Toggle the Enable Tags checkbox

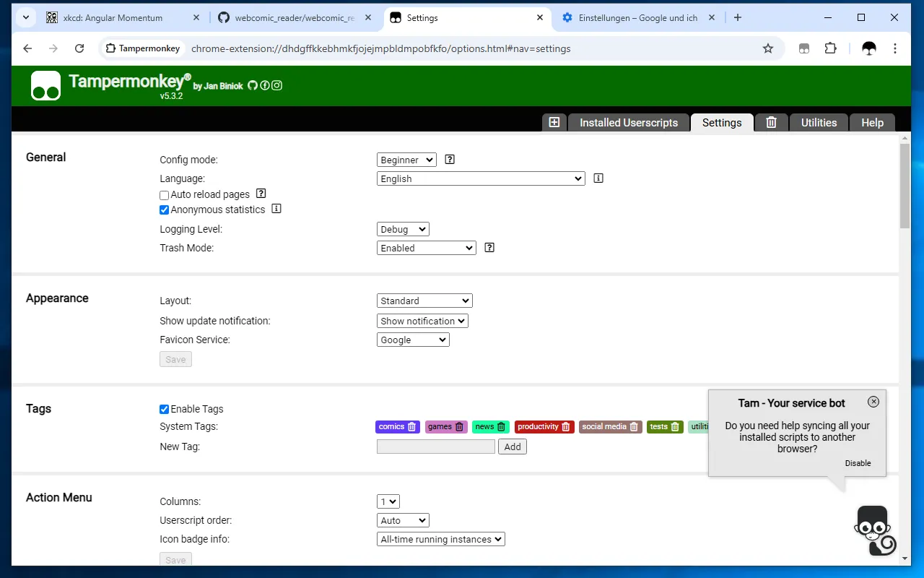point(165,409)
